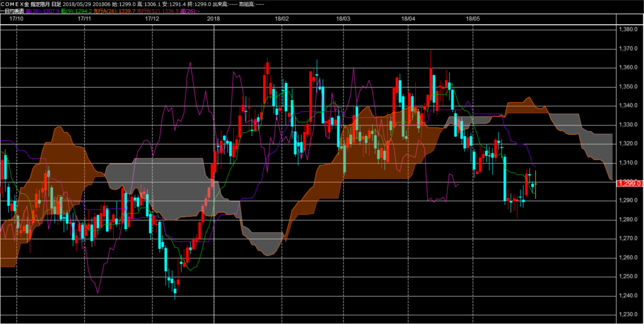Click the 基(26):1307.9 base line legend
Viewport: 644px width, 324px height.
[43, 10]
